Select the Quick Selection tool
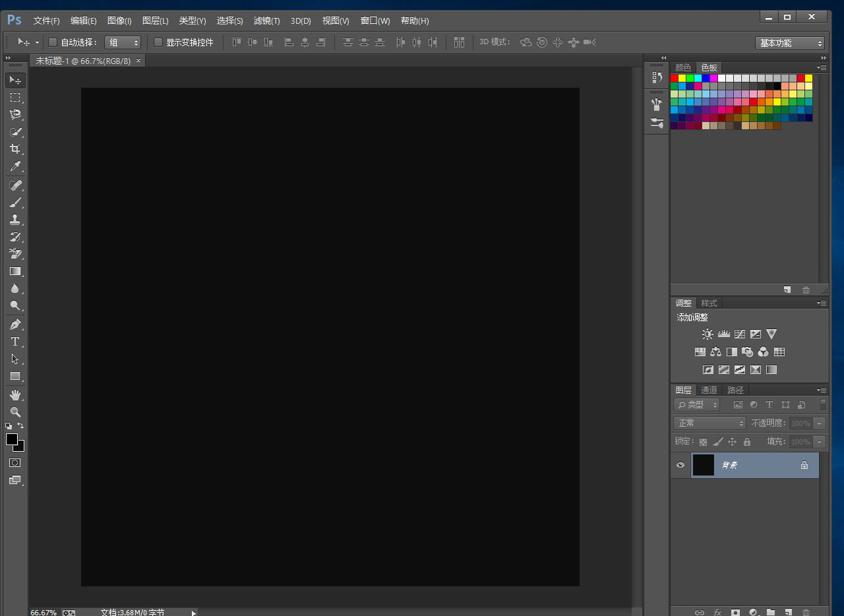Viewport: 844px width, 616px height. point(15,132)
